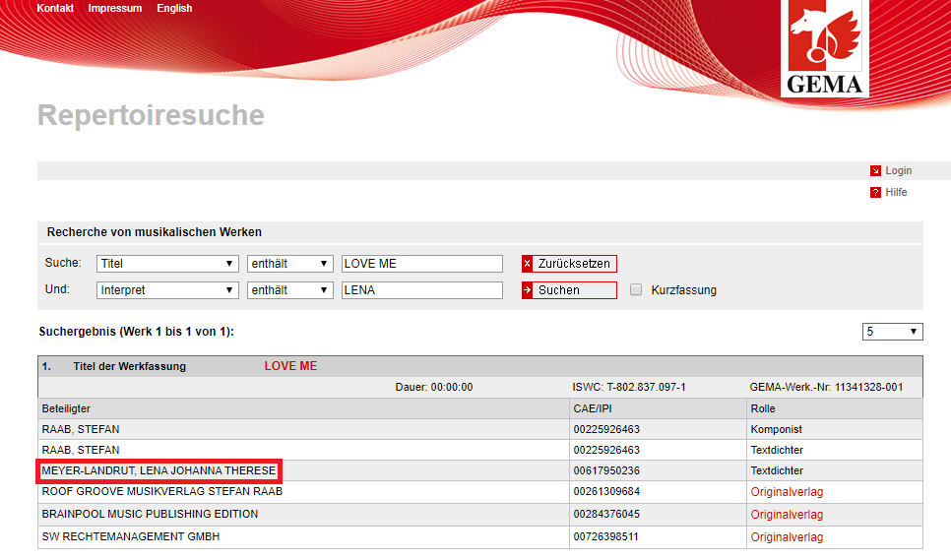The height and width of the screenshot is (560, 951).
Task: Toggle the Kurzfassung checkbox
Action: pos(636,289)
